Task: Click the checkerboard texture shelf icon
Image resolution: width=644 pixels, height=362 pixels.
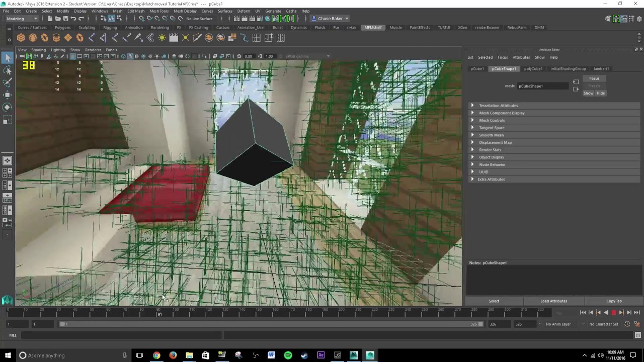Action: click(232, 38)
